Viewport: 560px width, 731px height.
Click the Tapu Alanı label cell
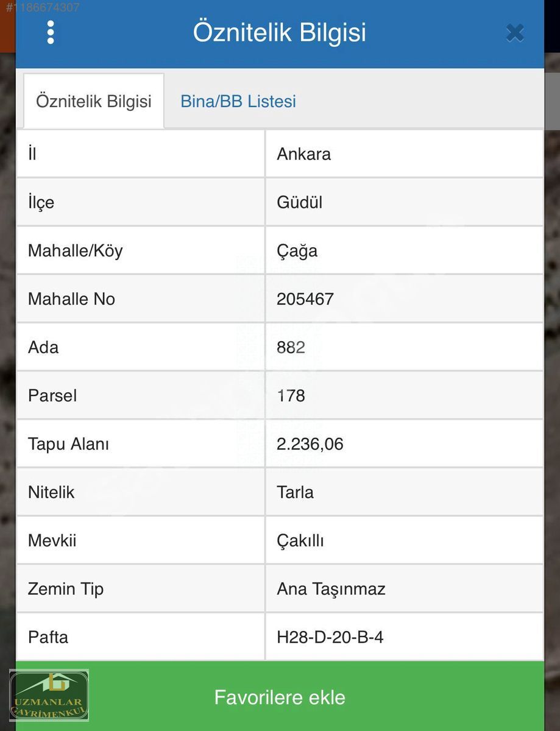tap(141, 444)
